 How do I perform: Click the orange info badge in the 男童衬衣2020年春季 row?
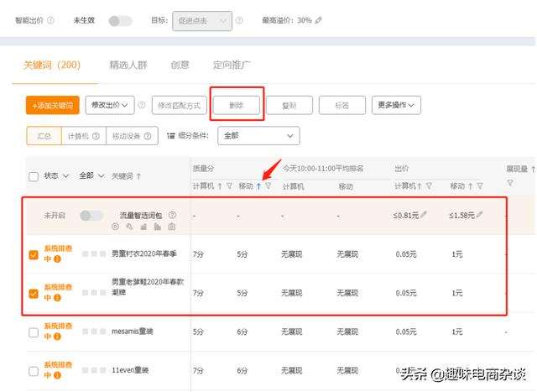coord(57,259)
